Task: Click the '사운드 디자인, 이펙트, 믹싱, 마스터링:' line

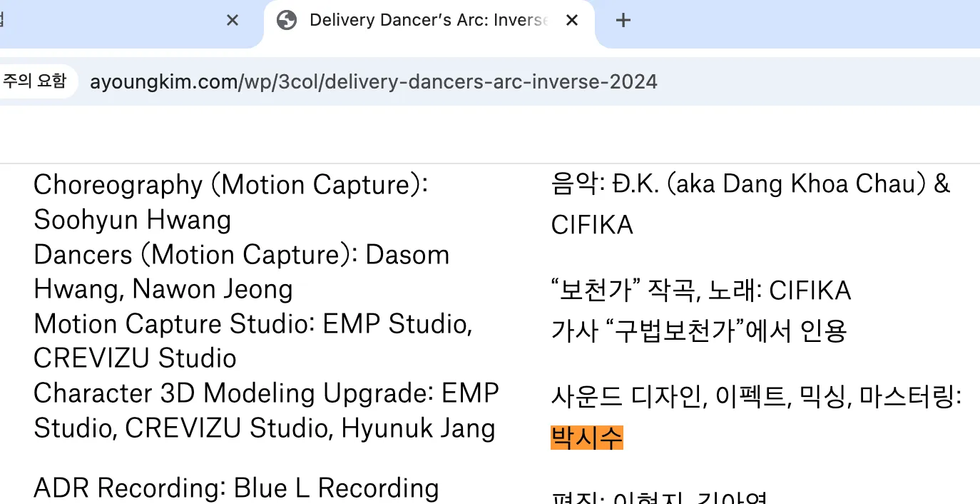Action: coord(757,397)
